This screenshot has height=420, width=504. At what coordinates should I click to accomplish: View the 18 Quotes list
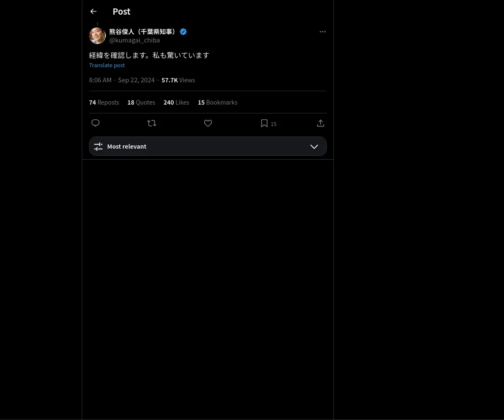click(x=141, y=102)
